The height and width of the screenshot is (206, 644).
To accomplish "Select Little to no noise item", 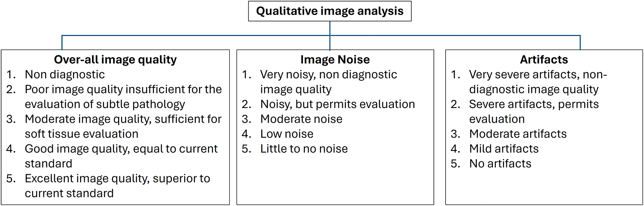I will pyautogui.click(x=304, y=149).
